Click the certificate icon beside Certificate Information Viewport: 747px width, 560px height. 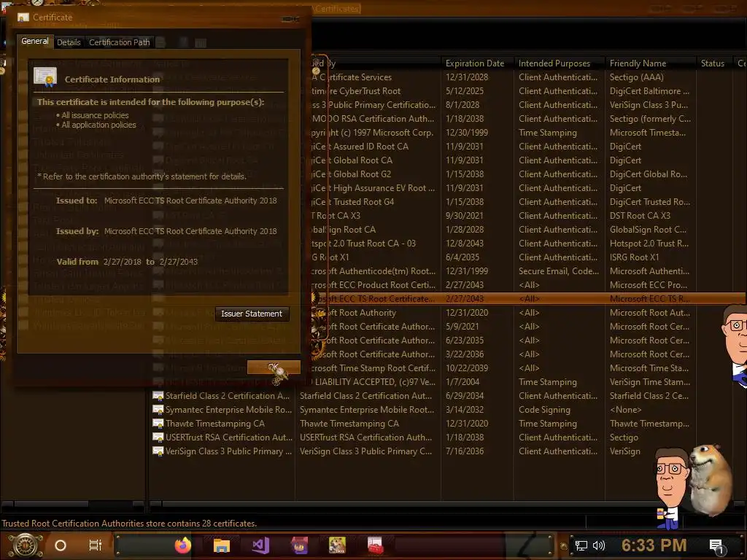click(45, 77)
